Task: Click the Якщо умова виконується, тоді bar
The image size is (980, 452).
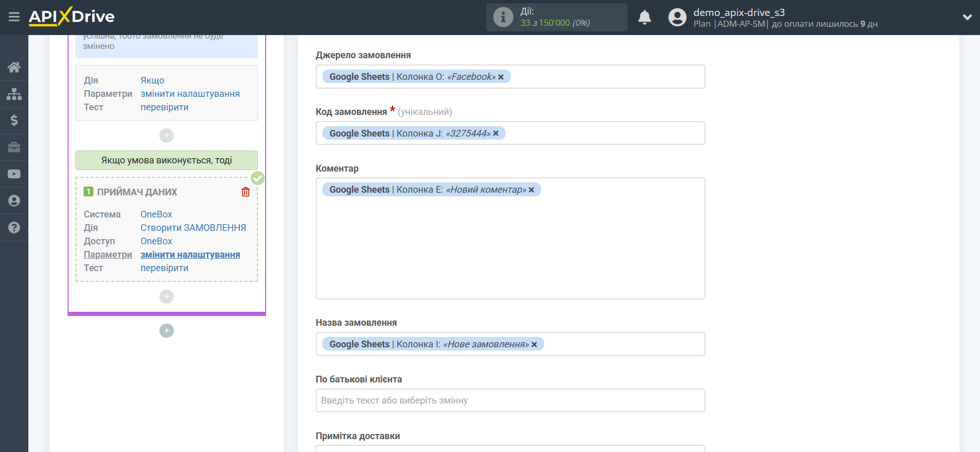Action: [x=167, y=160]
